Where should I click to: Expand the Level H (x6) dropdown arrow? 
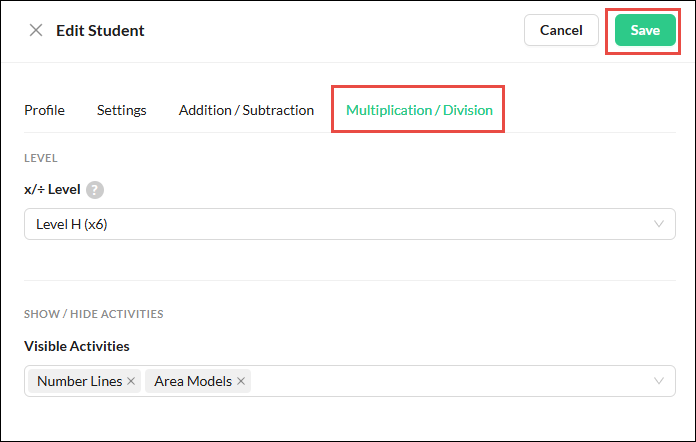[659, 224]
